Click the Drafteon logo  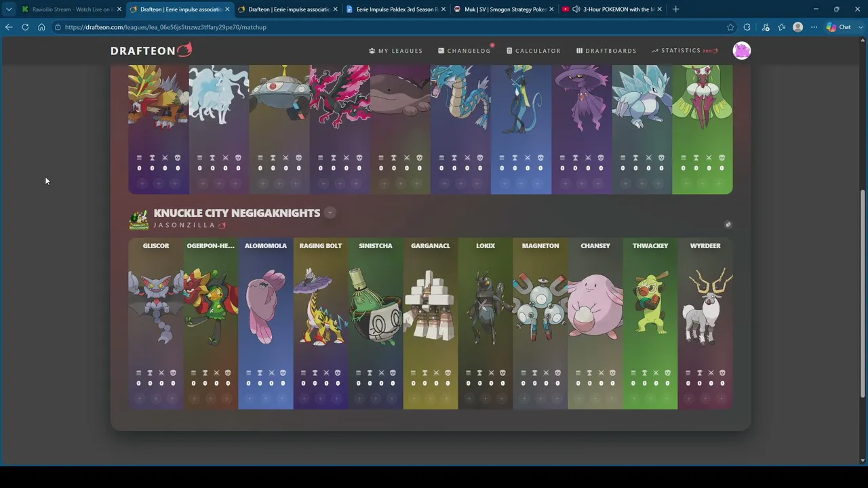tap(151, 50)
